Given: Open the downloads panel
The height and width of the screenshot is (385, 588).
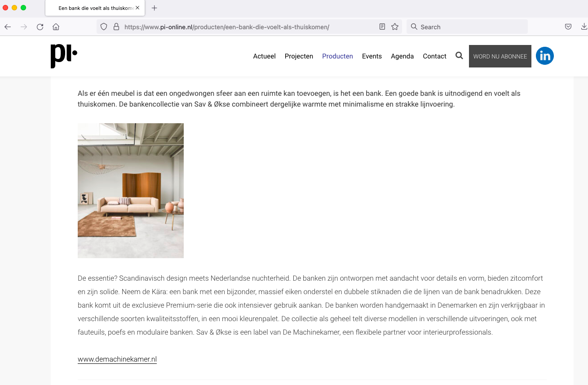Looking at the screenshot, I should [x=584, y=27].
